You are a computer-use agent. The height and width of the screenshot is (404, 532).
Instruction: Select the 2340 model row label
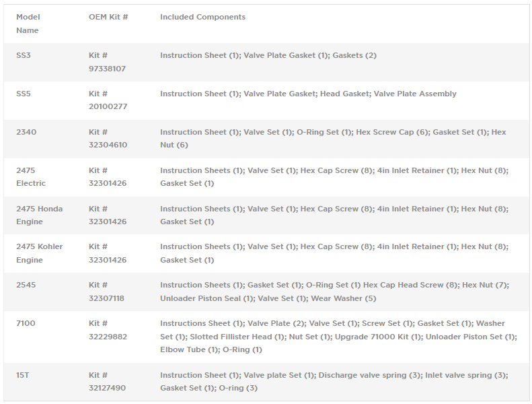pyautogui.click(x=26, y=132)
